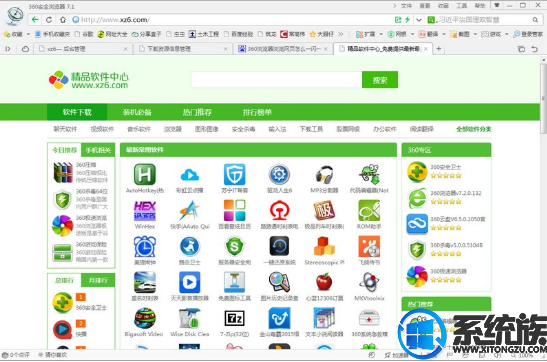Screen dimensions: 547x362
Task: Expand the 截图 screenshot dropdown arrow
Action: (x=475, y=34)
